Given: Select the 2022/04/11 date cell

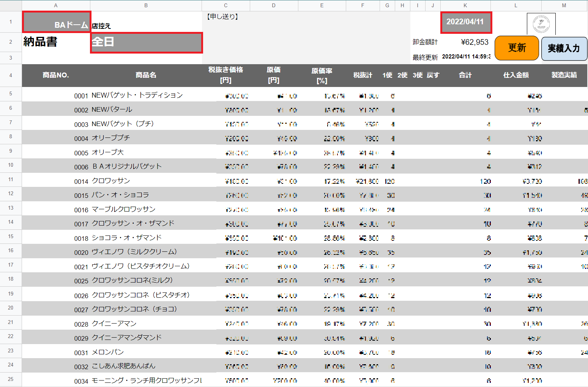Looking at the screenshot, I should tap(466, 22).
